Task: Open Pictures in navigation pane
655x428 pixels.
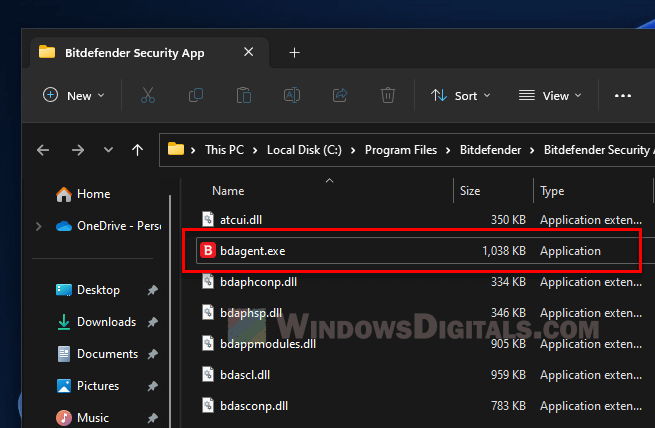Action: pyautogui.click(x=87, y=386)
